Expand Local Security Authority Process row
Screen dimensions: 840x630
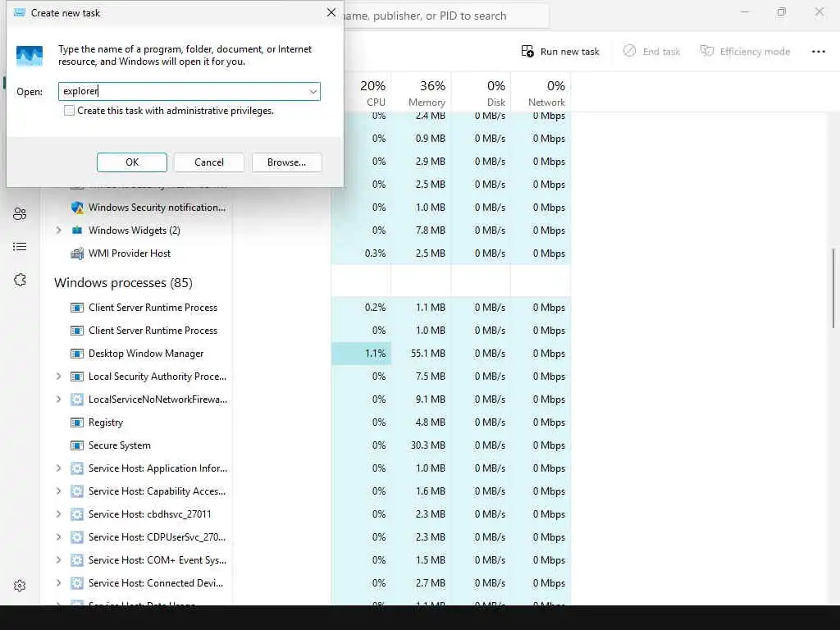pos(58,376)
